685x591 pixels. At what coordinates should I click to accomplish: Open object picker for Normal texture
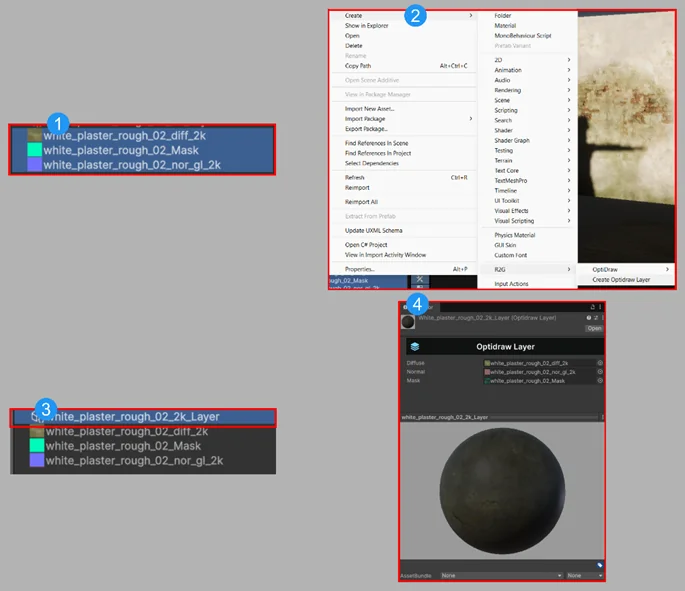click(x=600, y=372)
